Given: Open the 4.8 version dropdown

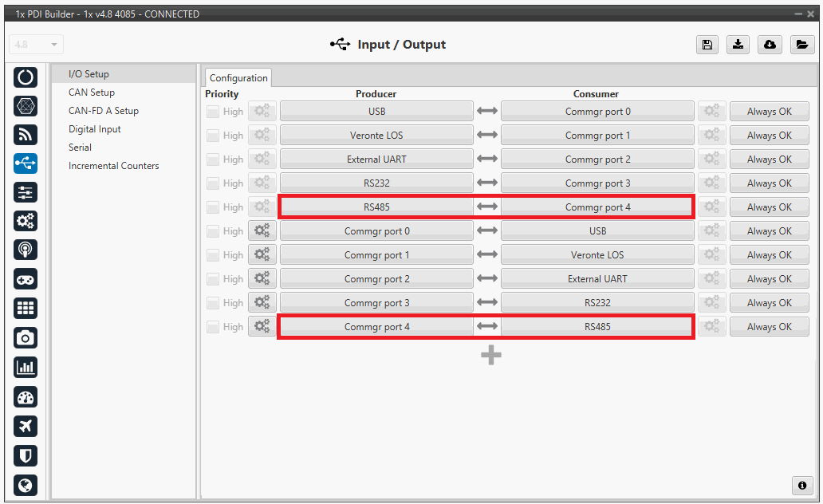Looking at the screenshot, I should 36,45.
